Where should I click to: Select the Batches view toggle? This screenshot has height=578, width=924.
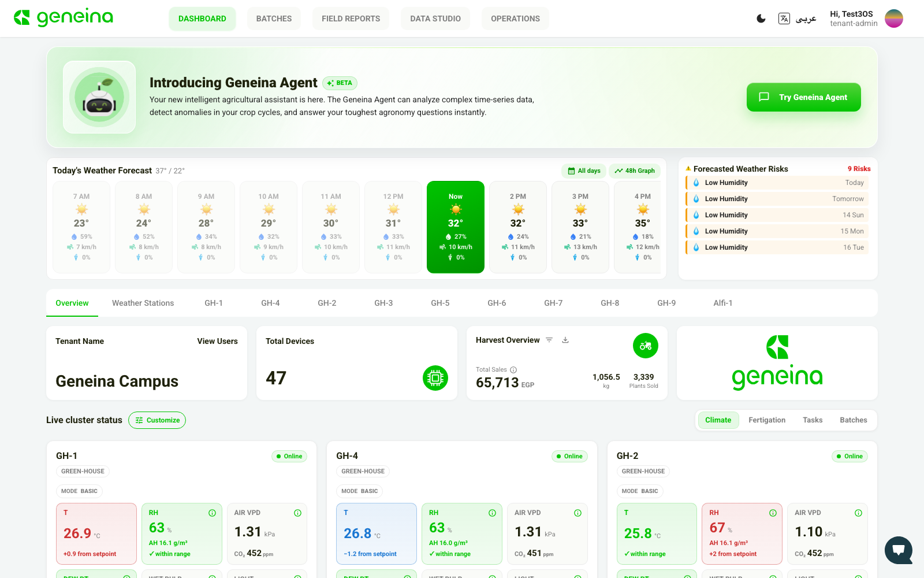854,420
